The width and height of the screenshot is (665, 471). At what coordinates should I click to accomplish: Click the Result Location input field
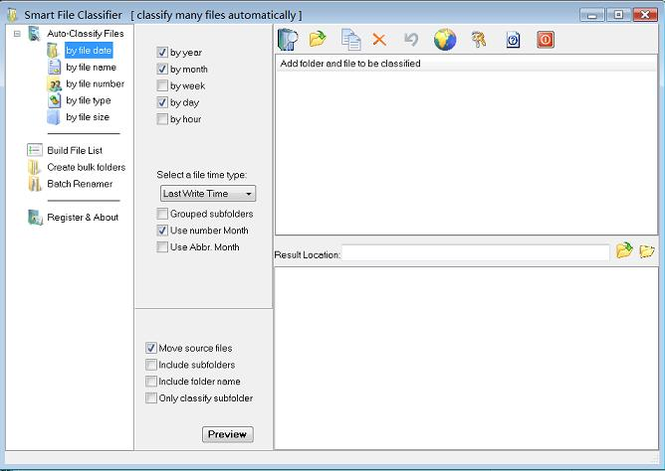475,253
